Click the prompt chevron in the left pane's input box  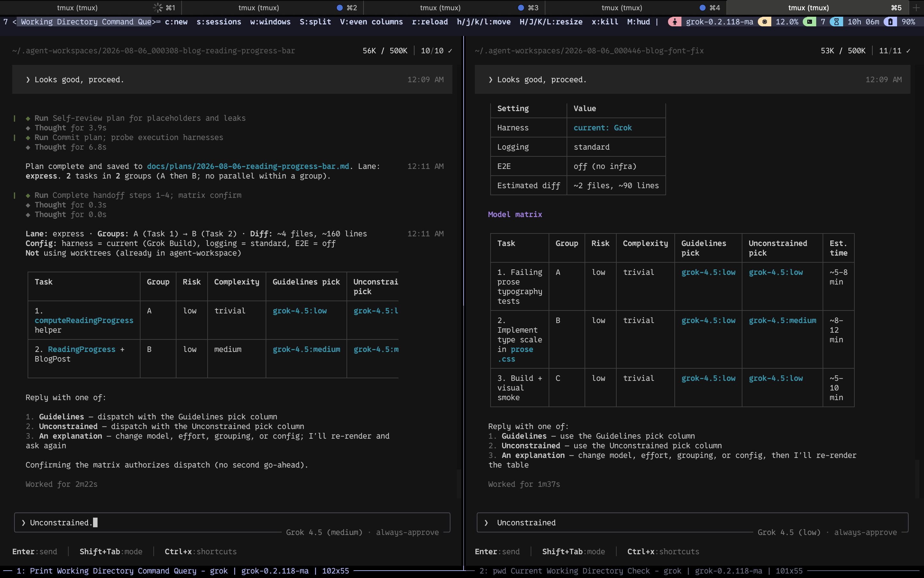pyautogui.click(x=24, y=522)
